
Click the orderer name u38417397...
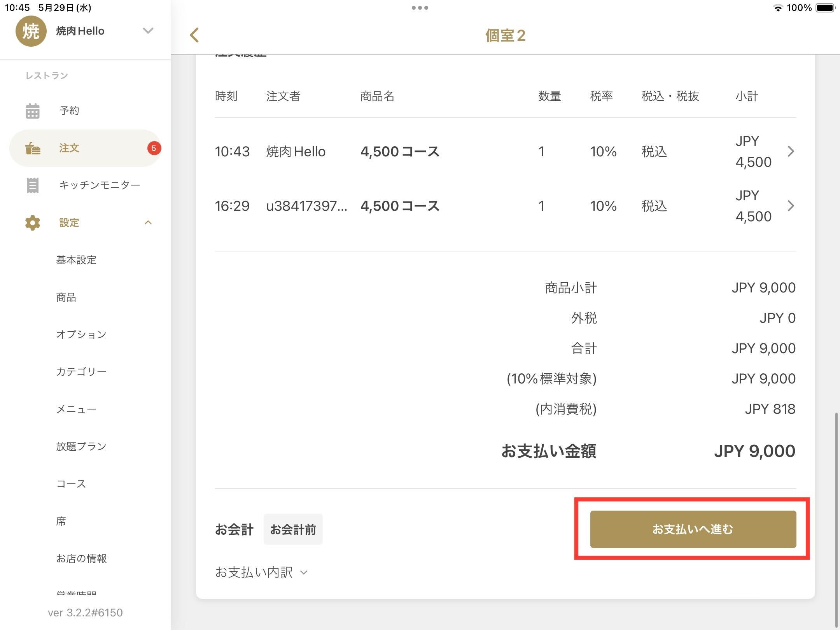(x=306, y=206)
